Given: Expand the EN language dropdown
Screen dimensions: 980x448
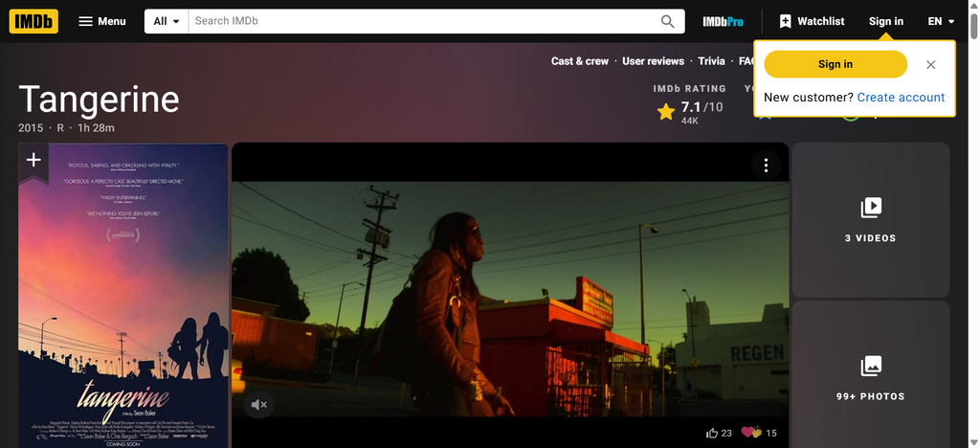Looking at the screenshot, I should 942,21.
